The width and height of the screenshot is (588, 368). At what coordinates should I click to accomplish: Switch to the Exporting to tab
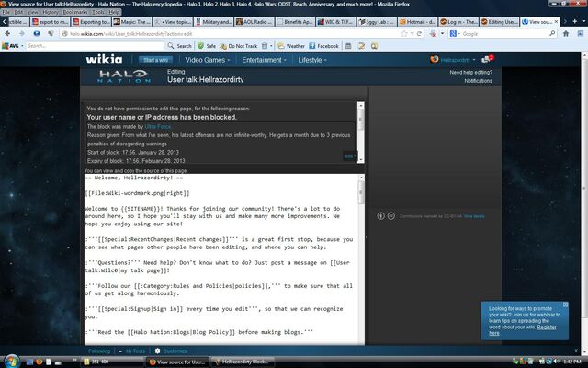[x=91, y=22]
